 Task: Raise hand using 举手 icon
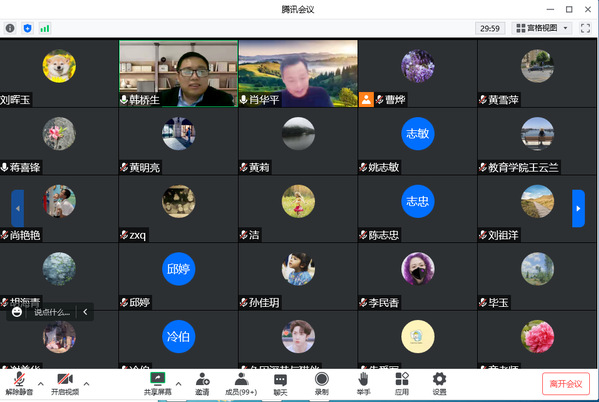coord(363,384)
